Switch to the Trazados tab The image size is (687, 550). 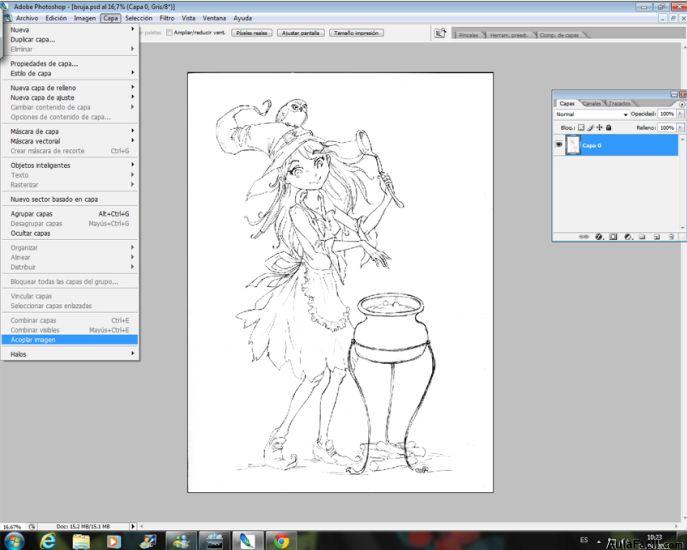coord(620,103)
